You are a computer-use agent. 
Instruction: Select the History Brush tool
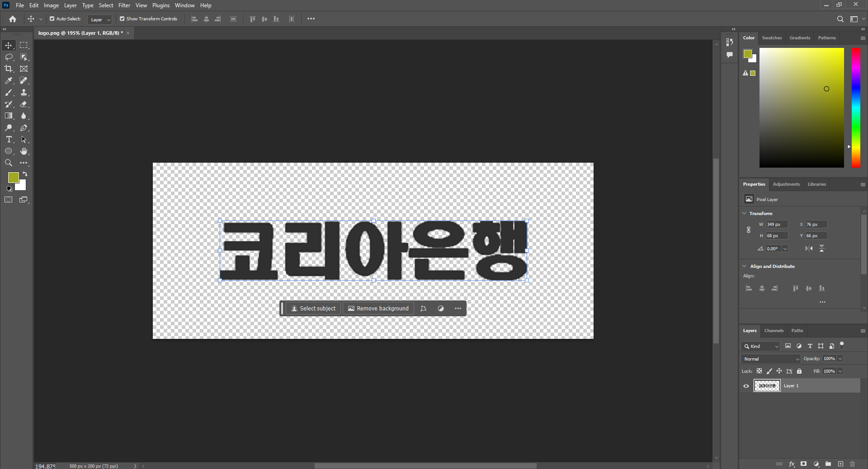9,104
